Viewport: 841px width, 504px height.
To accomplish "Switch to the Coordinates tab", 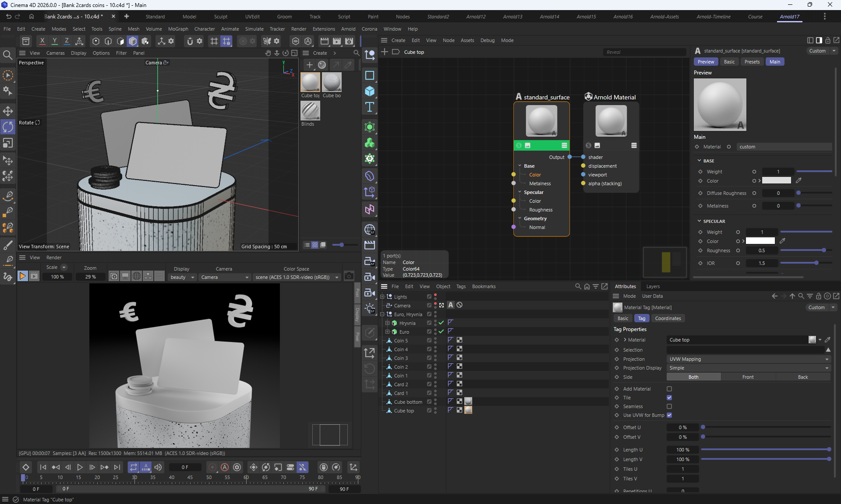I will click(x=668, y=318).
